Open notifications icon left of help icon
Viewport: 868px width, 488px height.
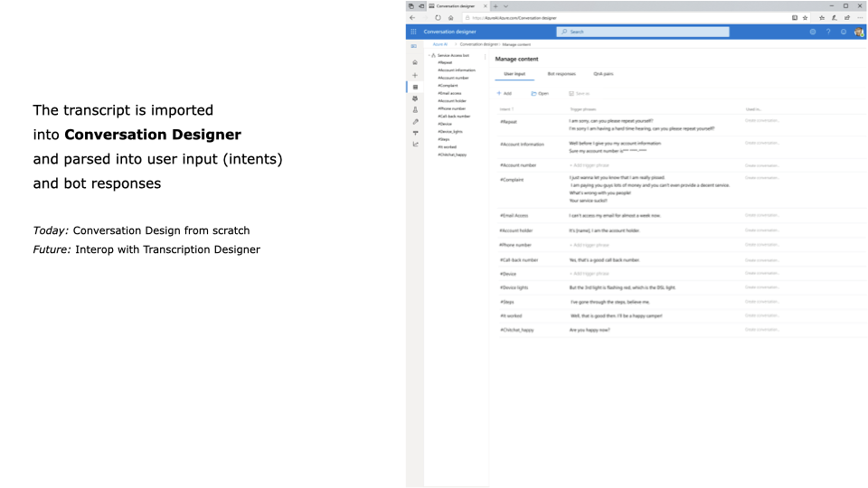click(x=813, y=32)
